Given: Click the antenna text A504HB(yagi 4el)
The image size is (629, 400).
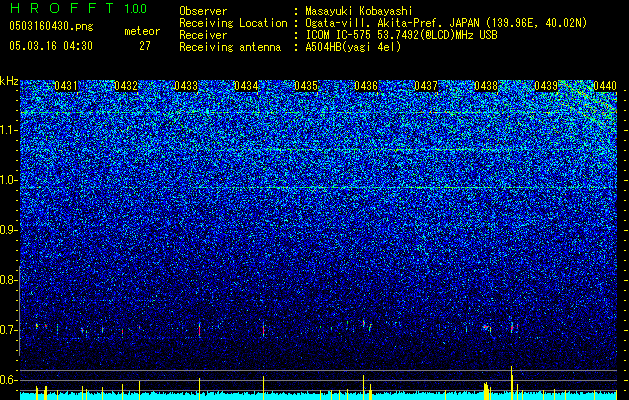Looking at the screenshot, I should click(x=353, y=47).
